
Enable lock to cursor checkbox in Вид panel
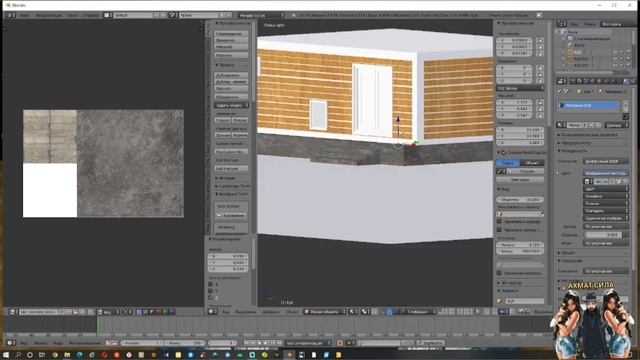coord(499,222)
